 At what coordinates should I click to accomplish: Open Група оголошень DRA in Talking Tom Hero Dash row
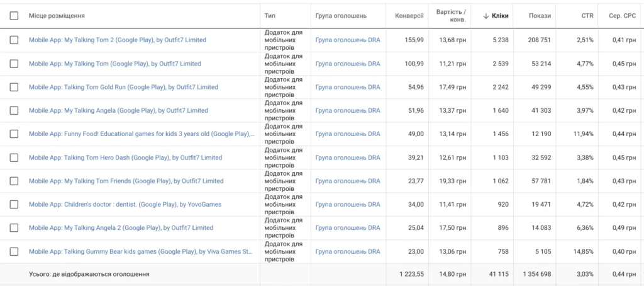[348, 157]
